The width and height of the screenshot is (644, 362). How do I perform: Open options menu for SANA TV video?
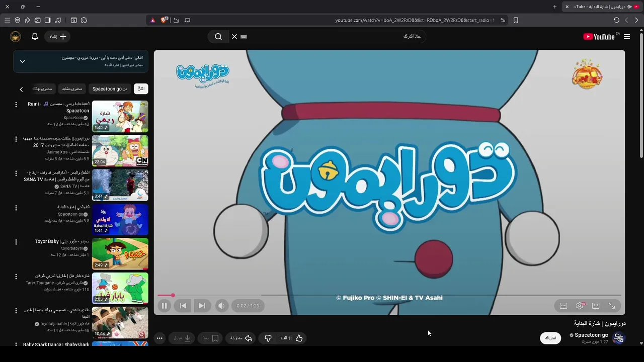(x=16, y=173)
